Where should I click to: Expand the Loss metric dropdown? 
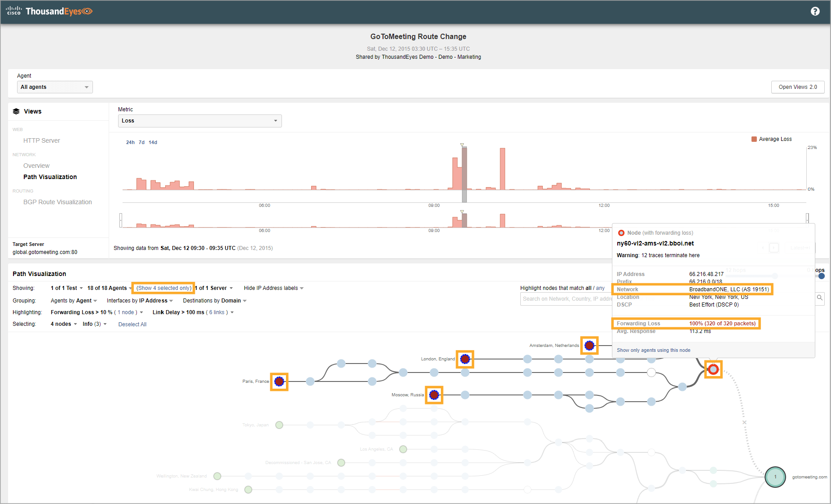[x=200, y=121]
